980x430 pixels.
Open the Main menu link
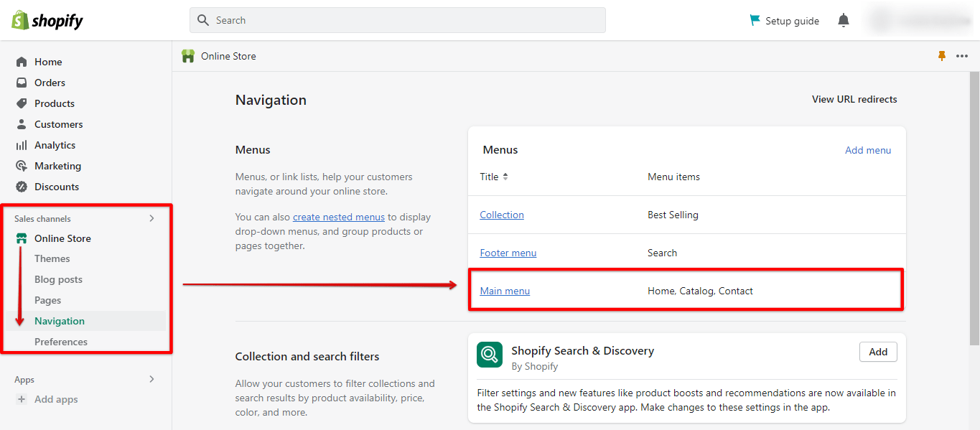tap(505, 291)
